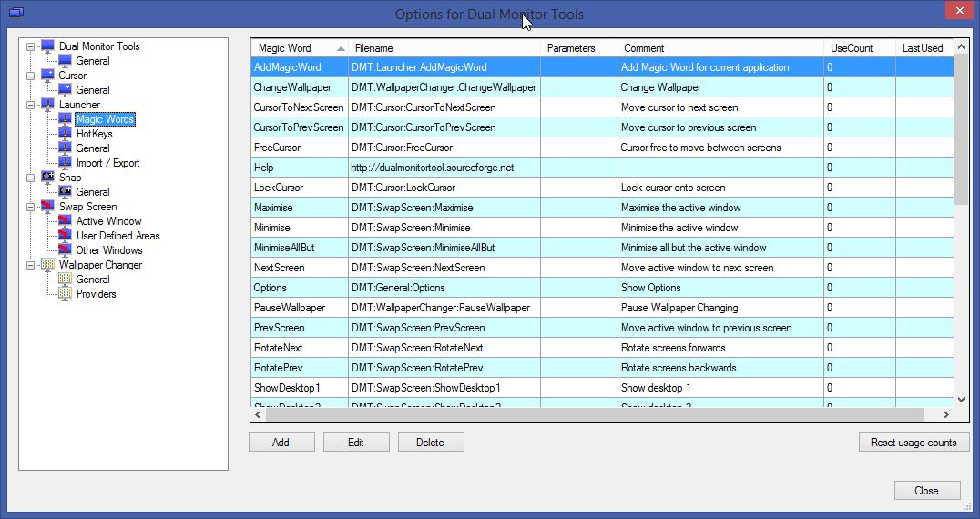This screenshot has height=519, width=980.
Task: Select the ChangeWallpaper magic word row
Action: 603,87
